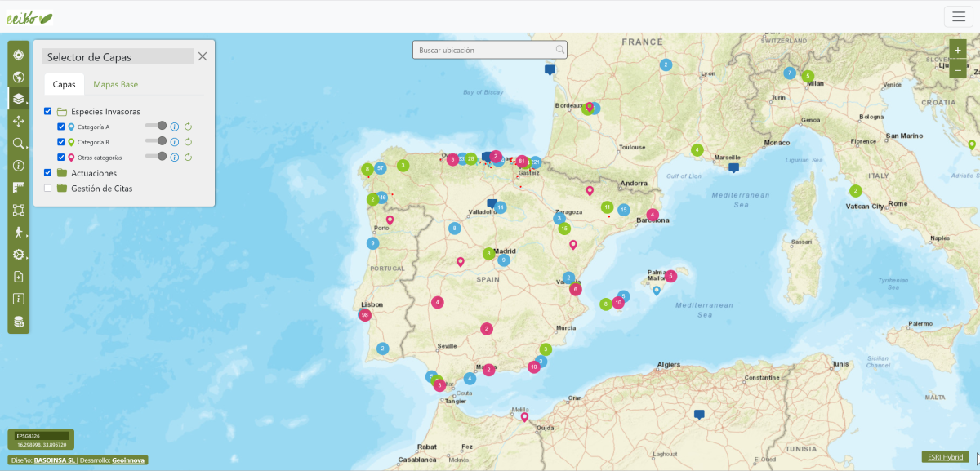The height and width of the screenshot is (471, 980).
Task: Click blue flag marker in Bay of Biscay
Action: click(550, 70)
